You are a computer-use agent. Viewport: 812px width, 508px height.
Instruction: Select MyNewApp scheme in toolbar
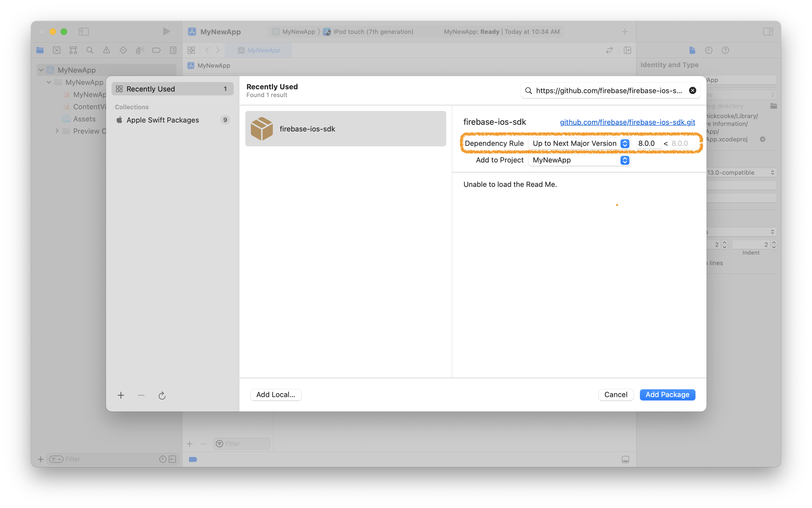[x=294, y=32]
